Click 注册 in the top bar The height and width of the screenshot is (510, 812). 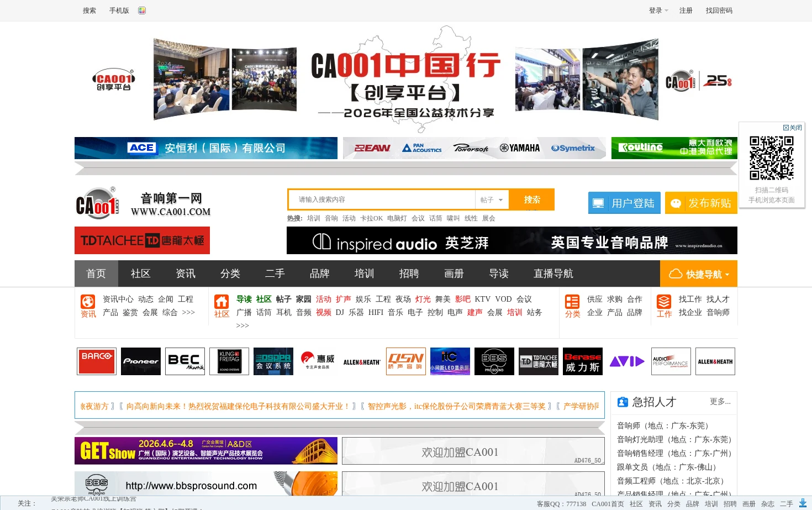[686, 10]
